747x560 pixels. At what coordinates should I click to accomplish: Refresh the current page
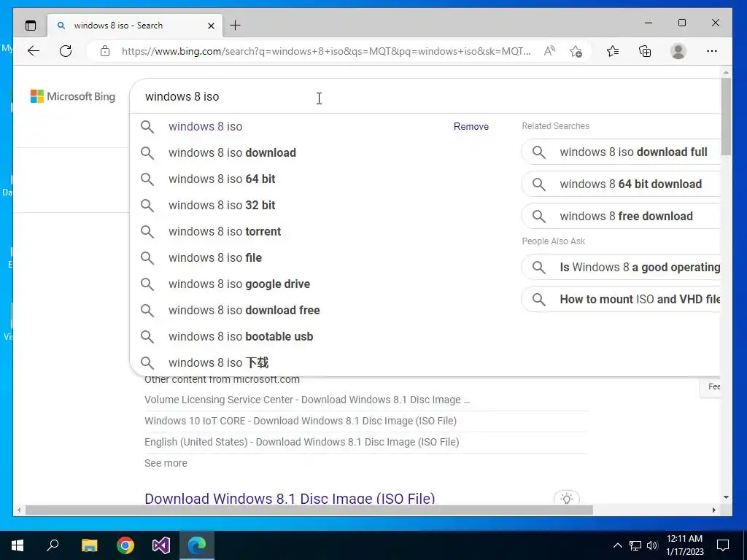pyautogui.click(x=66, y=51)
